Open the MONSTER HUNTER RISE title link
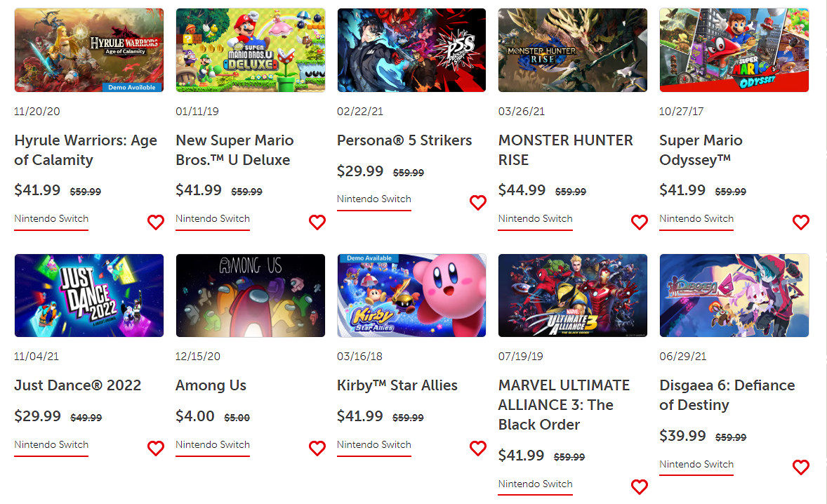 click(x=565, y=150)
